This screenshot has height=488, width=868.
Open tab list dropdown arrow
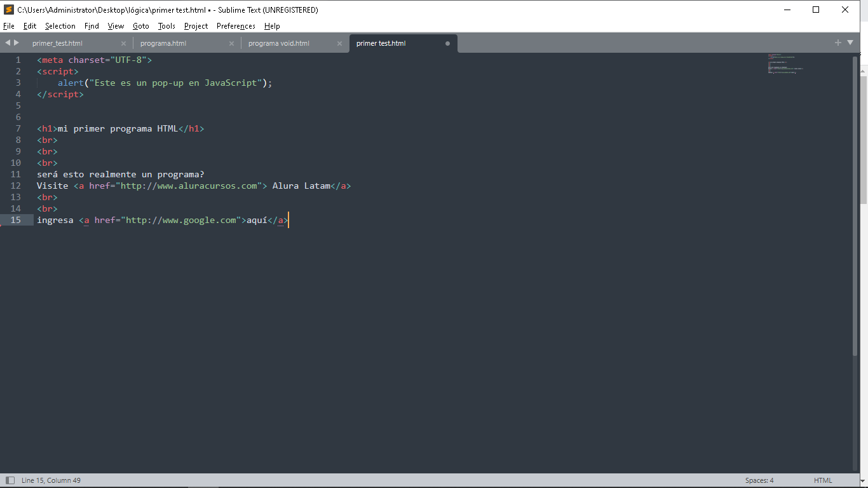point(850,43)
